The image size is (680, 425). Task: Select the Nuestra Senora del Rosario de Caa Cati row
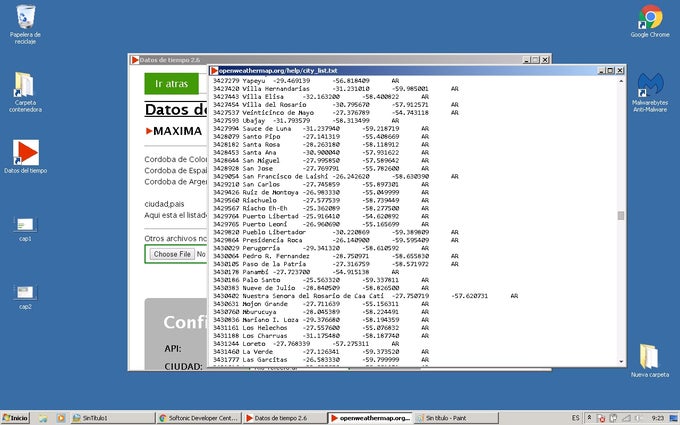coord(365,296)
